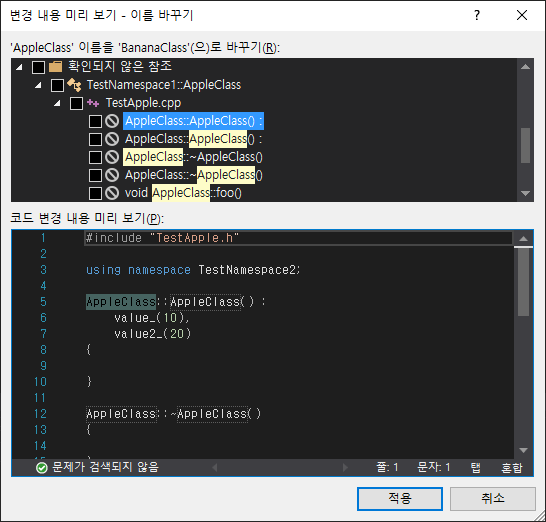Click the horizontal scroll right arrow
Image resolution: width=546 pixels, height=522 pixels.
coord(345,468)
